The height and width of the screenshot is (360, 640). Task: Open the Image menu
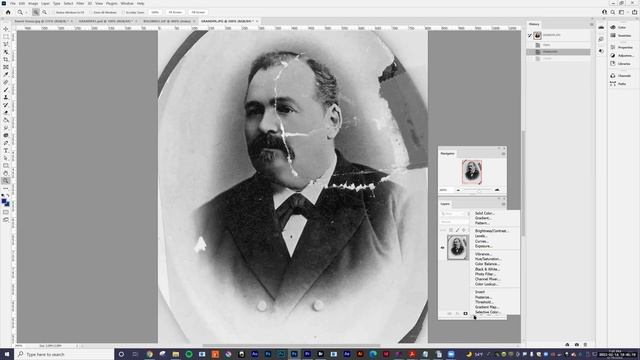coord(33,3)
